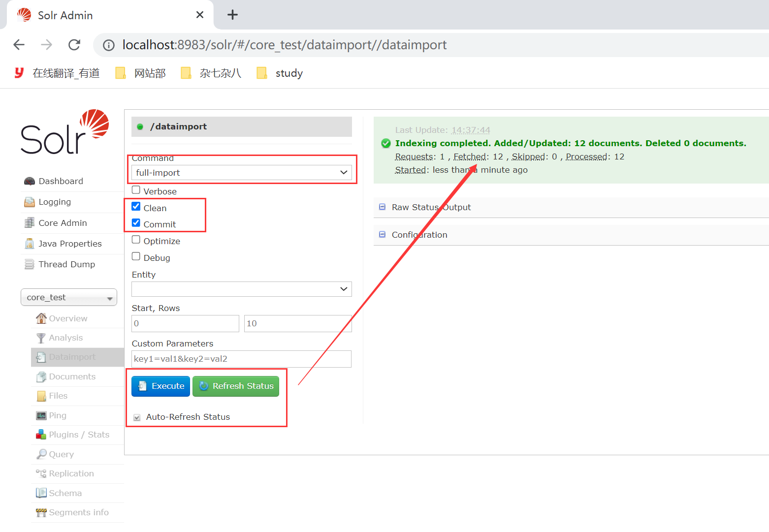Click the Processed label in status
The width and height of the screenshot is (769, 532).
(586, 156)
